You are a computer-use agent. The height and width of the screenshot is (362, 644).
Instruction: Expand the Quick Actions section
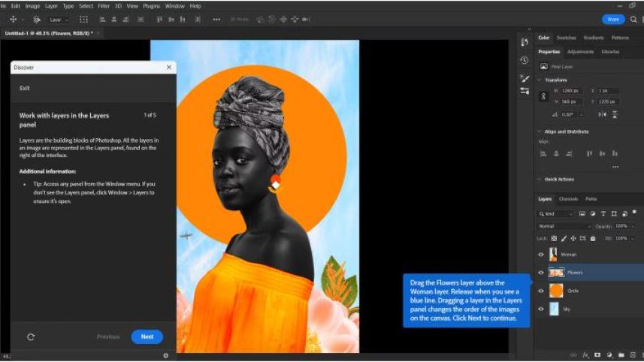[x=540, y=179]
